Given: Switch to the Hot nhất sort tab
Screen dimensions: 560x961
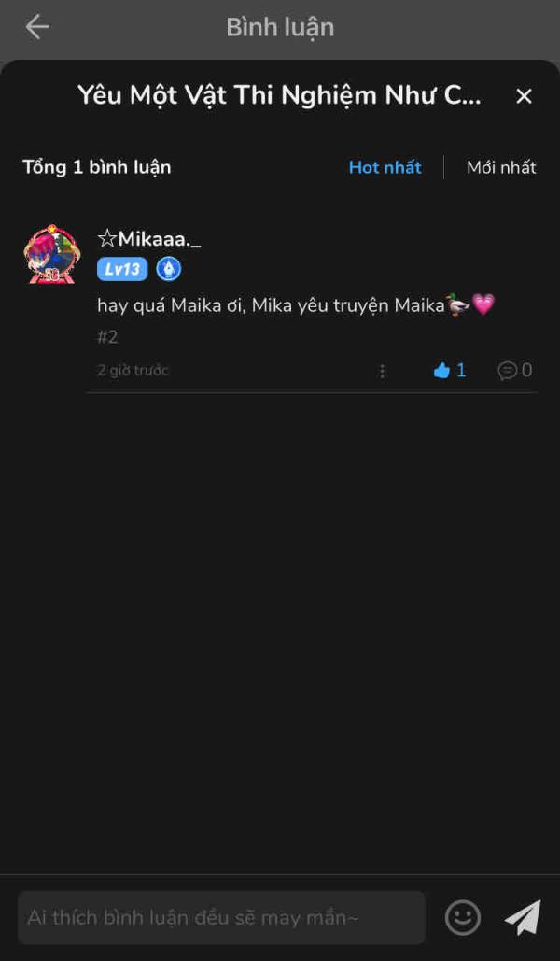Looking at the screenshot, I should pos(385,167).
